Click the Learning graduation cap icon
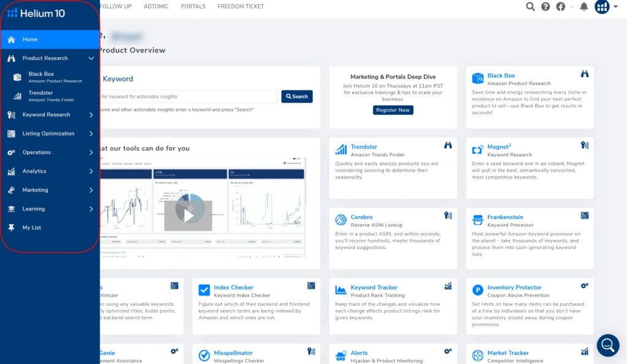 click(x=11, y=209)
